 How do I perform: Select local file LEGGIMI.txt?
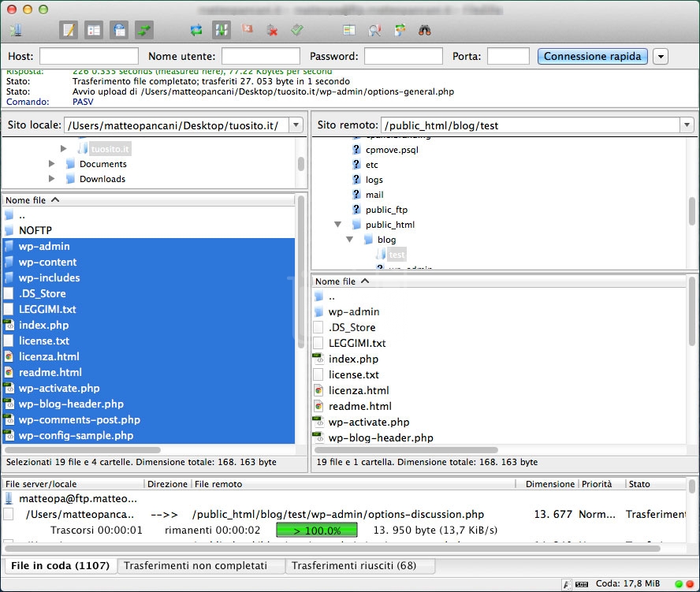149,309
